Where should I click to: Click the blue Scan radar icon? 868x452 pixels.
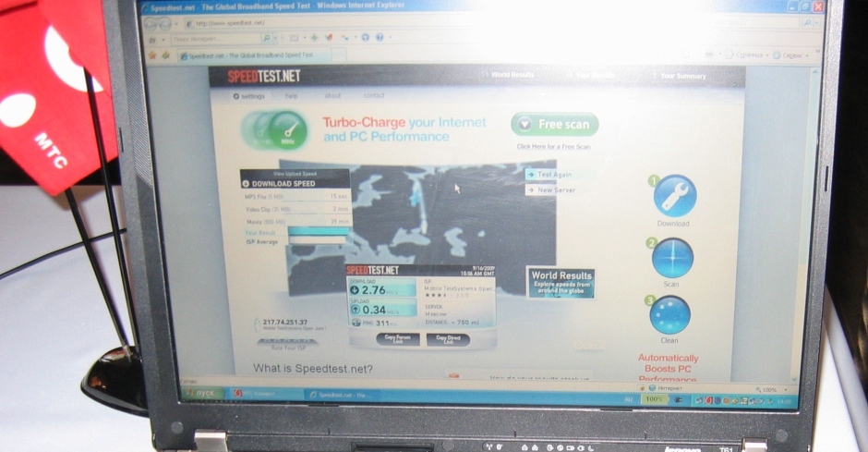pos(672,258)
